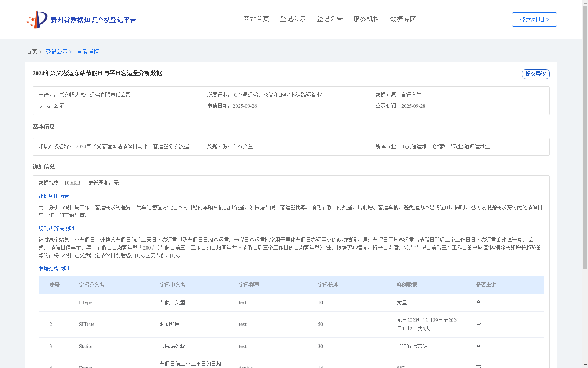The width and height of the screenshot is (588, 368).
Task: Click the 字段英文名 column header
Action: coord(92,285)
